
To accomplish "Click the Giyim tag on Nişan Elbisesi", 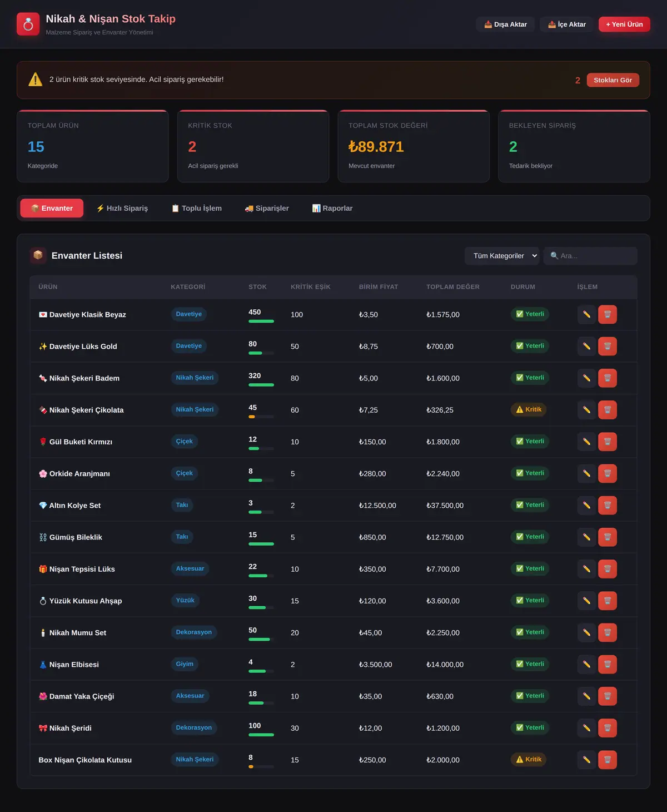I will [x=185, y=664].
